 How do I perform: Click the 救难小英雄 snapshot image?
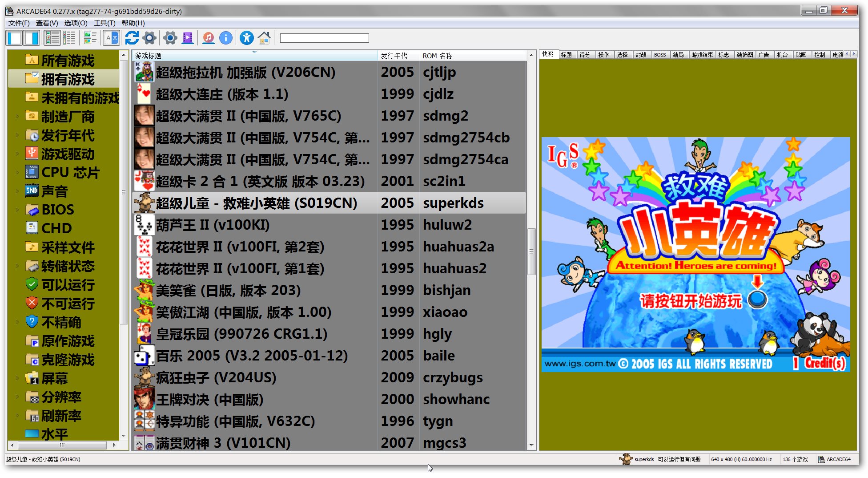point(696,255)
